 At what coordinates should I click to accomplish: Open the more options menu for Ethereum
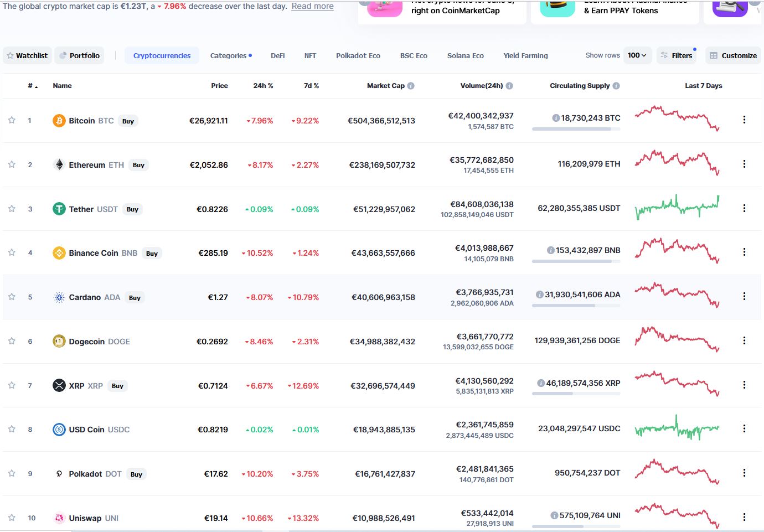(744, 164)
